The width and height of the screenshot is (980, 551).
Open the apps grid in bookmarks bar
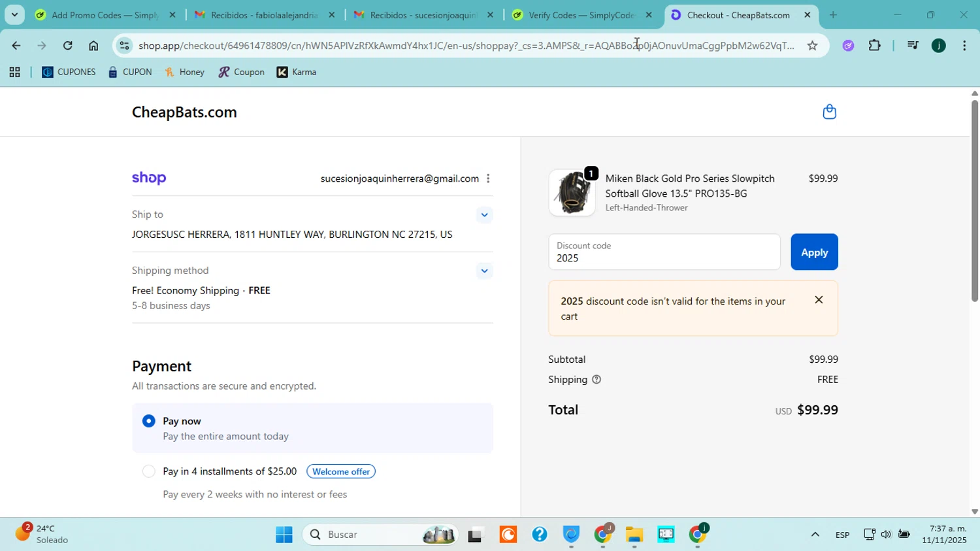click(14, 73)
